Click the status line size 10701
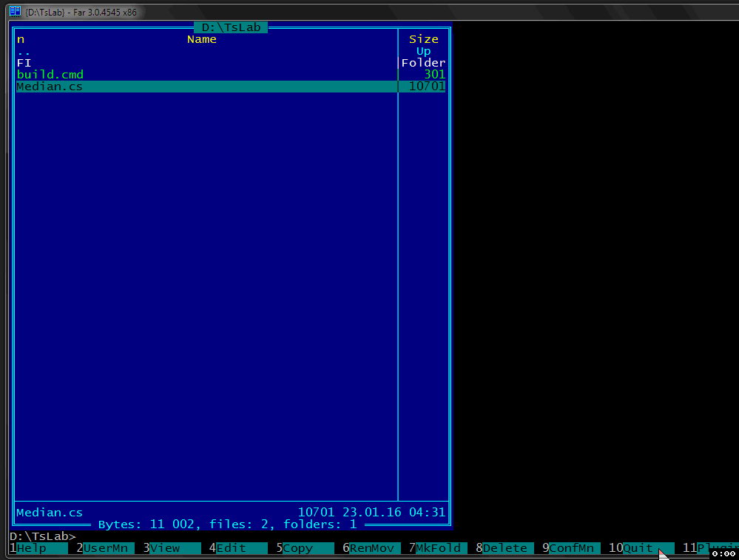Viewport: 739px width, 560px height. [317, 513]
